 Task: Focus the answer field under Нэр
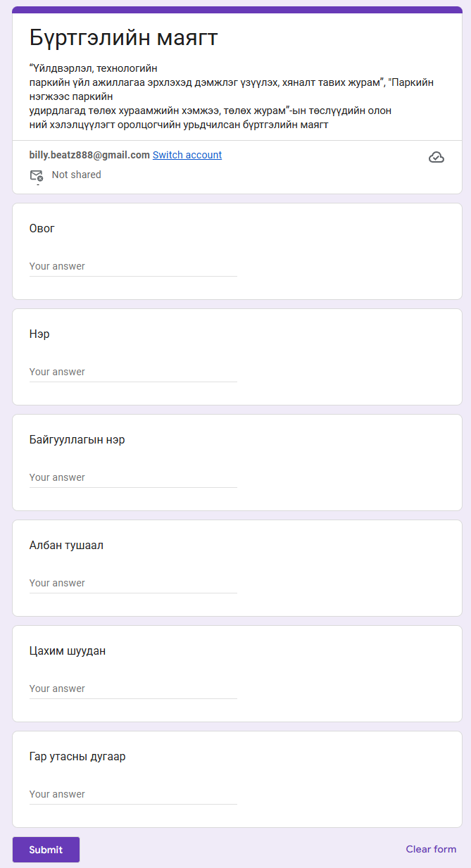[x=133, y=372]
